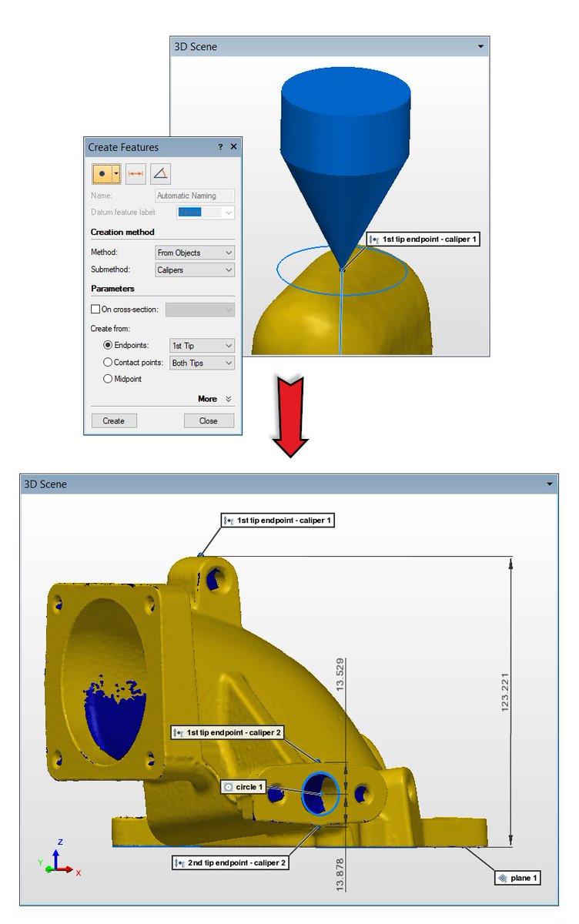Screen dimensions: 579x924
Task: Click the upper scene caliper 1 annotation
Action: coord(423,239)
